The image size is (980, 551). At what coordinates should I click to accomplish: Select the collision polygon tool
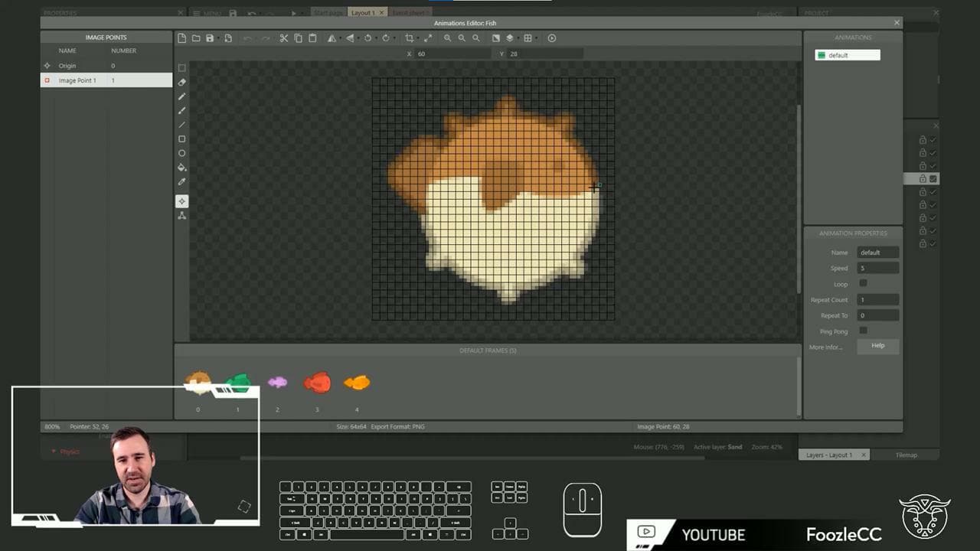tap(181, 216)
